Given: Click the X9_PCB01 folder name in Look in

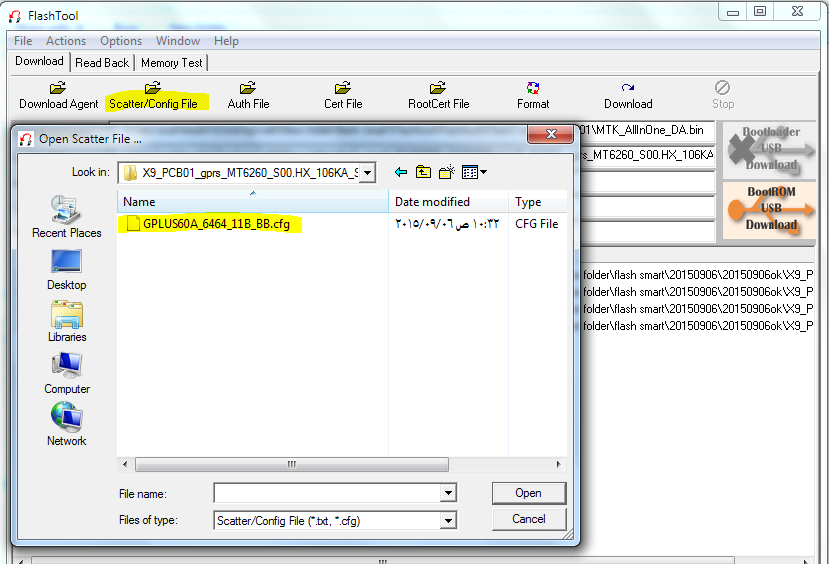Looking at the screenshot, I should [x=250, y=173].
